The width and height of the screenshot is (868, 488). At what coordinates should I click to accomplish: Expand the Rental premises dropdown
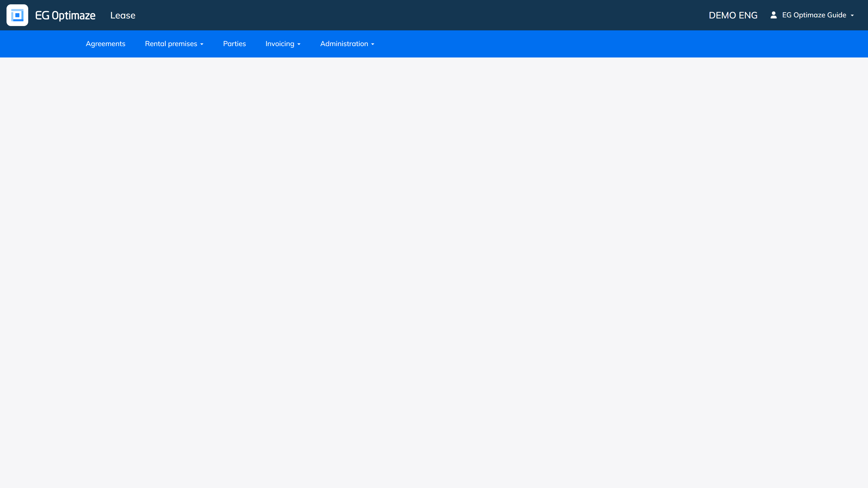pos(174,44)
